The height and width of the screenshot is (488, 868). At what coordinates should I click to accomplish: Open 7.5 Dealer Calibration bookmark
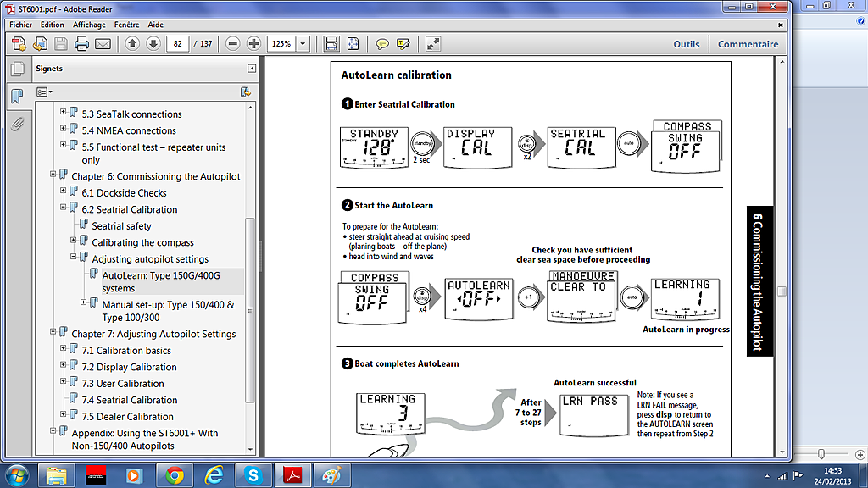click(127, 417)
